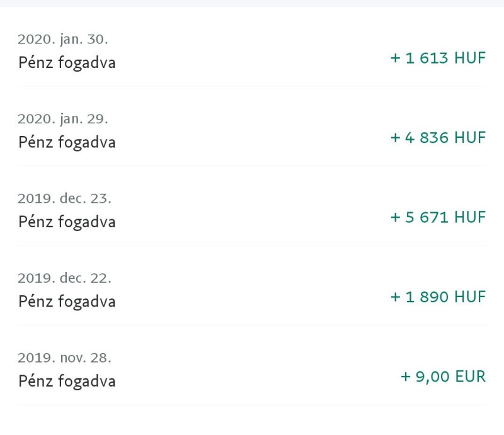Screen dimensions: 504x435
Task: Open the 2020. jan. 29. transaction
Action: pyautogui.click(x=252, y=130)
